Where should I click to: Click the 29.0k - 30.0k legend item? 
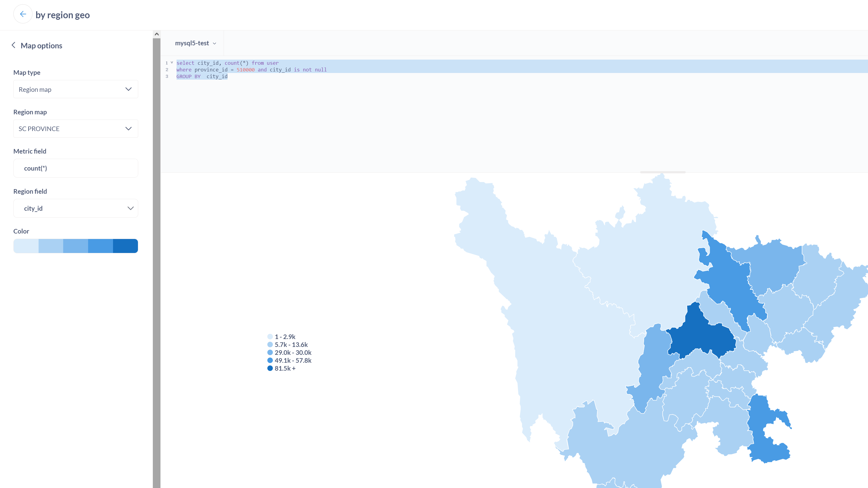(x=293, y=352)
